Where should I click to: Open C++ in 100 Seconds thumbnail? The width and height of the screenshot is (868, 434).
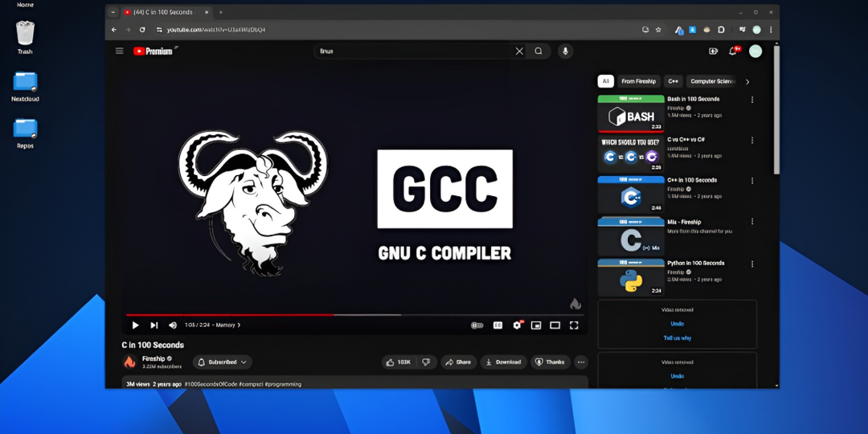[x=631, y=194]
